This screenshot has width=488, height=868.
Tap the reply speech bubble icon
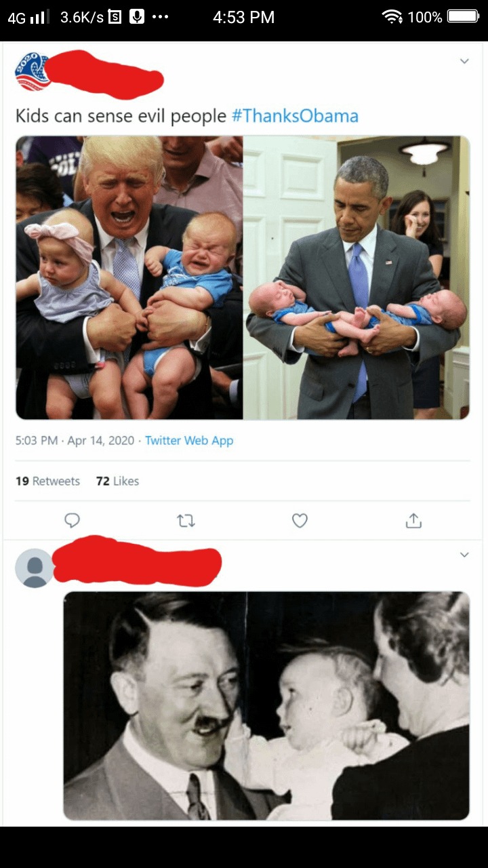(72, 520)
